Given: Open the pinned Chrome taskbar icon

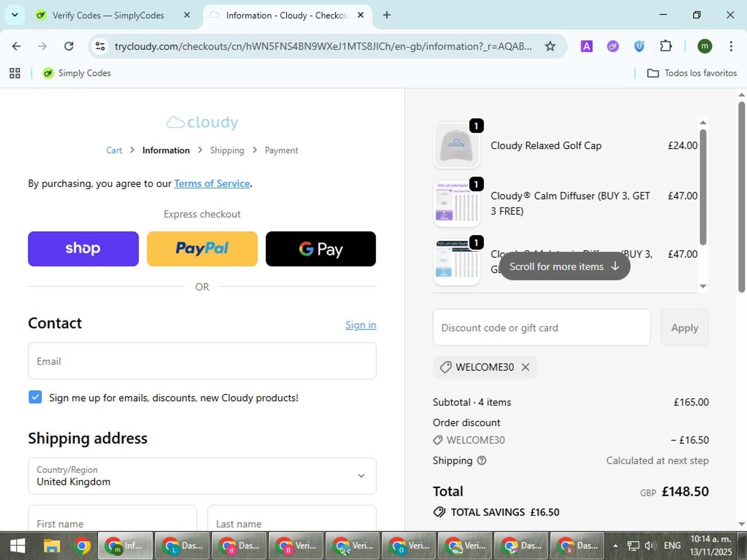Looking at the screenshot, I should pos(82,546).
